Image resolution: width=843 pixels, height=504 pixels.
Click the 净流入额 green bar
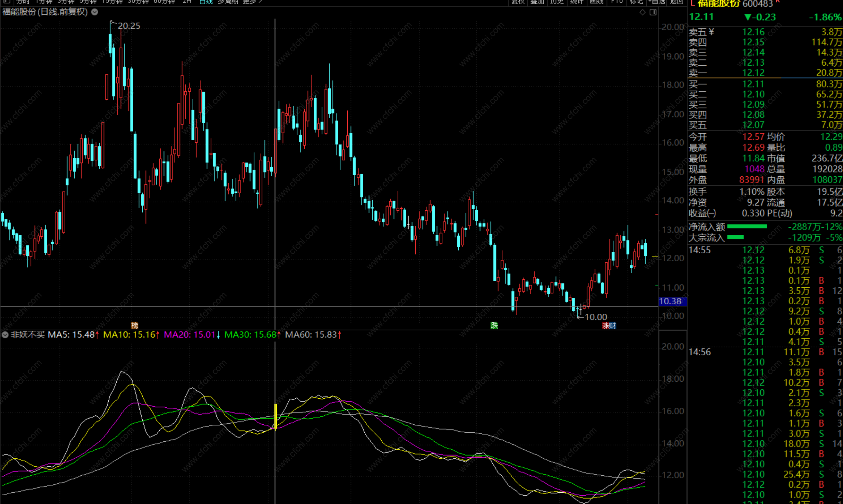click(x=747, y=227)
